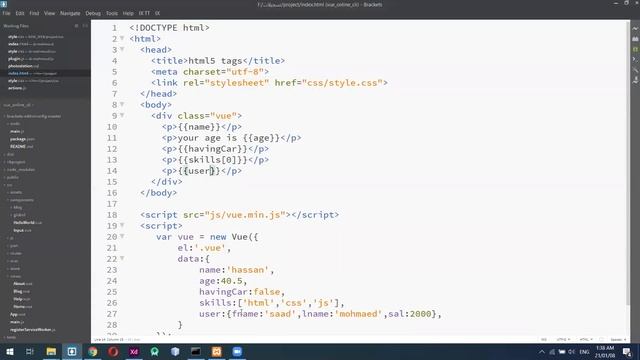Open Help.vue in the views folder
Screen dimensions: 640x360
pos(21,299)
